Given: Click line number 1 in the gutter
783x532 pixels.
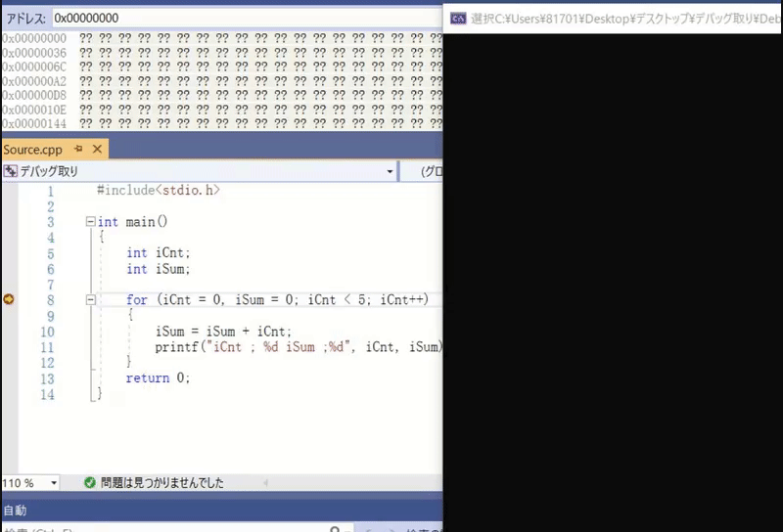Looking at the screenshot, I should [51, 191].
